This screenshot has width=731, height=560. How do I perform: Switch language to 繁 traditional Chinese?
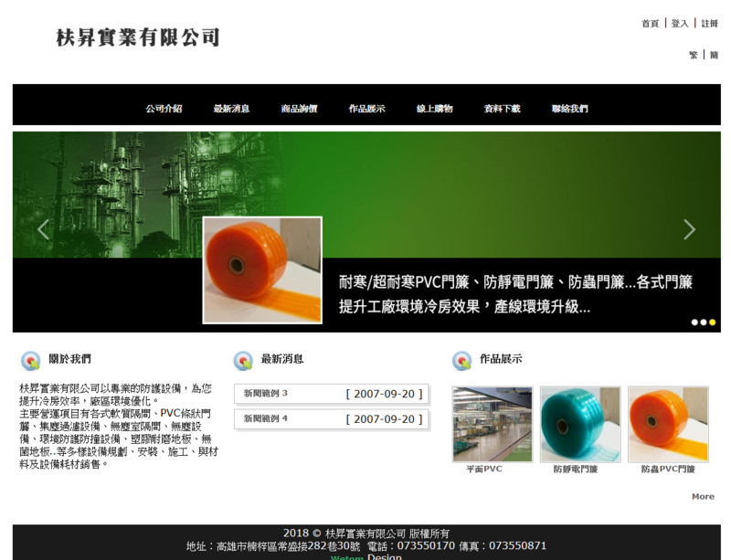point(694,55)
